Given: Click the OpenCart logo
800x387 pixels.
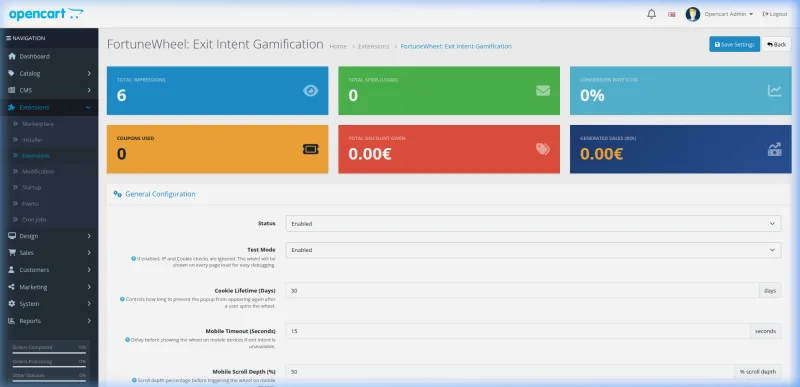Looking at the screenshot, I should coord(46,14).
